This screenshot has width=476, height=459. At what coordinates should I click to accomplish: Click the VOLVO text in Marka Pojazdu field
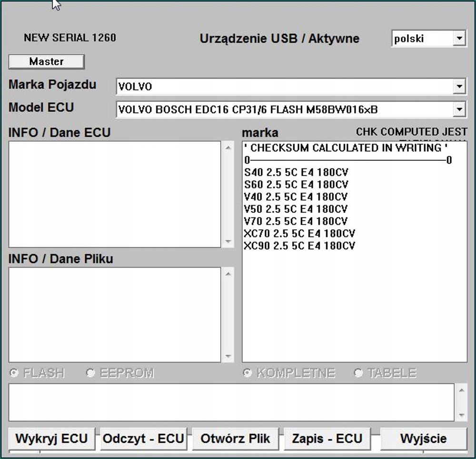135,87
